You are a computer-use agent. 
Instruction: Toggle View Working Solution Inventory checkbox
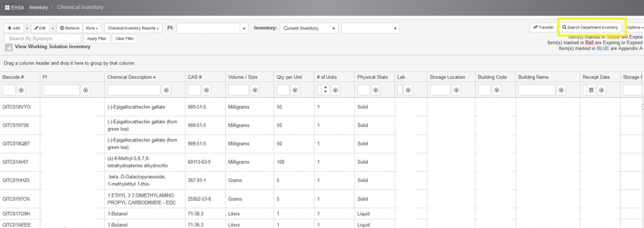pyautogui.click(x=9, y=48)
